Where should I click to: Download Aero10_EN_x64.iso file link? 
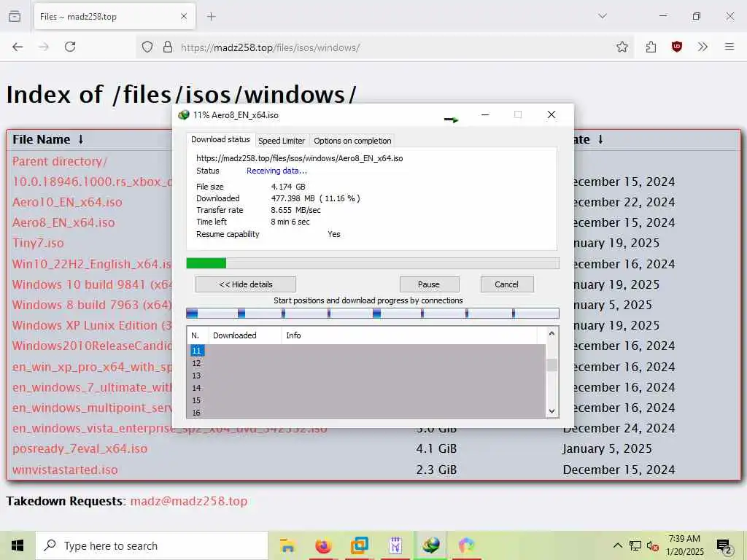click(67, 203)
